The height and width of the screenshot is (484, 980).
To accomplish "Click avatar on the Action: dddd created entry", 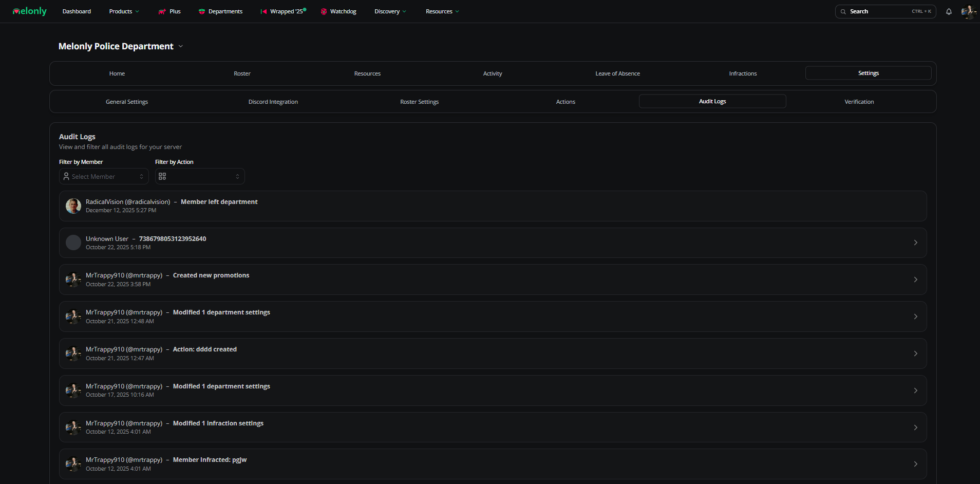I will point(73,353).
